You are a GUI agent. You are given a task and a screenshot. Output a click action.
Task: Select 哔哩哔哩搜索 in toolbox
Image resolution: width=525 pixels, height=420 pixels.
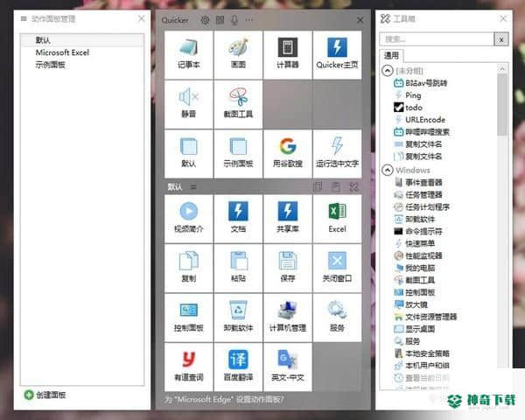pos(422,132)
